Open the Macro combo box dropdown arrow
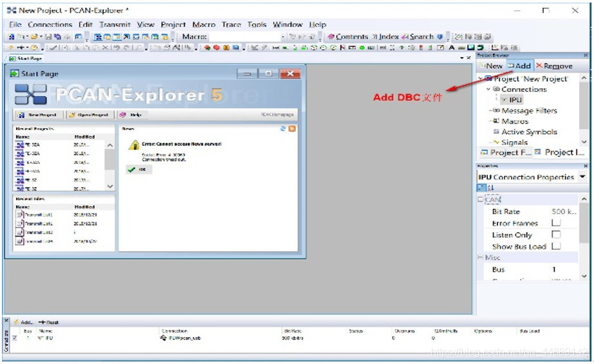Image resolution: width=594 pixels, height=364 pixels. (283, 37)
